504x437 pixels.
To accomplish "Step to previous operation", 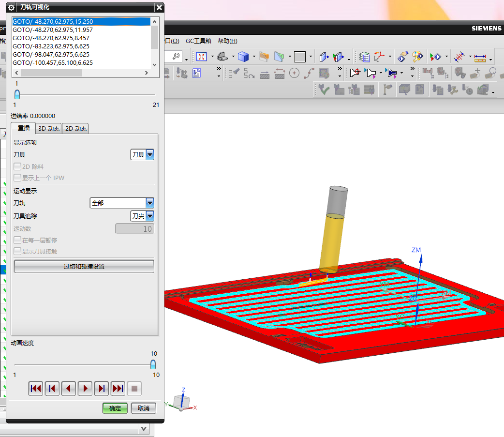I will [x=52, y=389].
